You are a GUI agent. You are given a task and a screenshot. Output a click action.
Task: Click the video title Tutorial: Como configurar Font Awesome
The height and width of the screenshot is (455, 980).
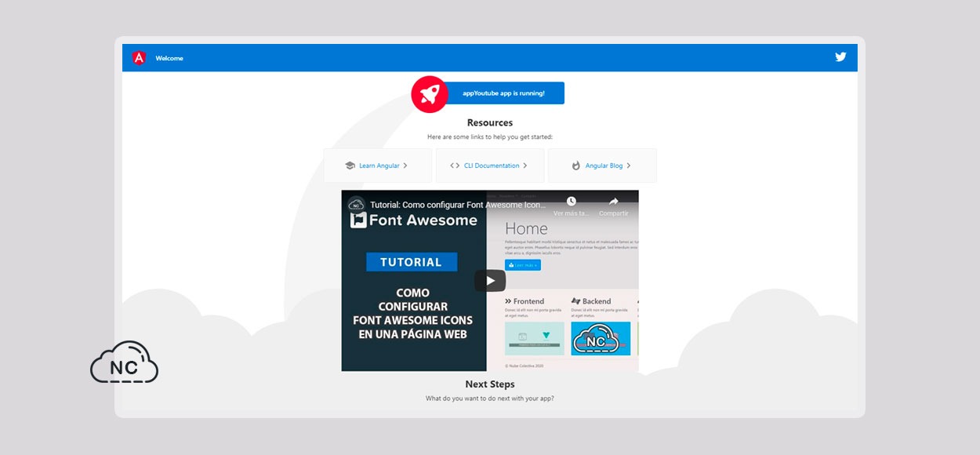(x=458, y=205)
